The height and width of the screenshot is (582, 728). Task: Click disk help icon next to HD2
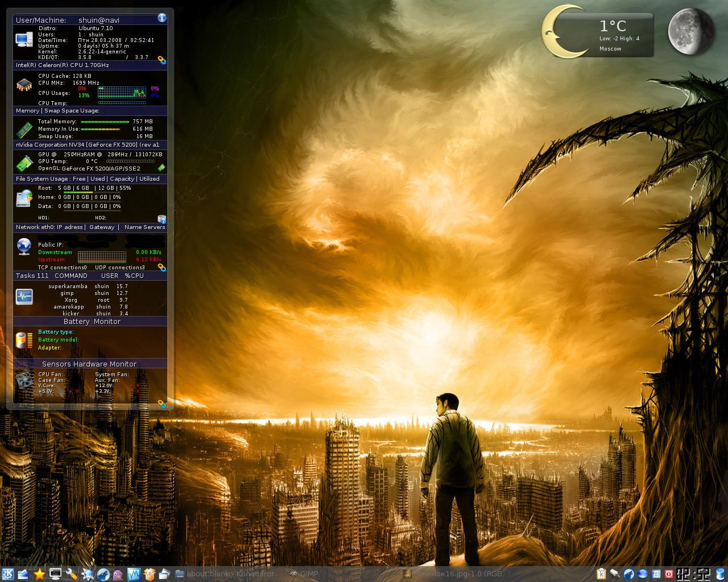[162, 219]
